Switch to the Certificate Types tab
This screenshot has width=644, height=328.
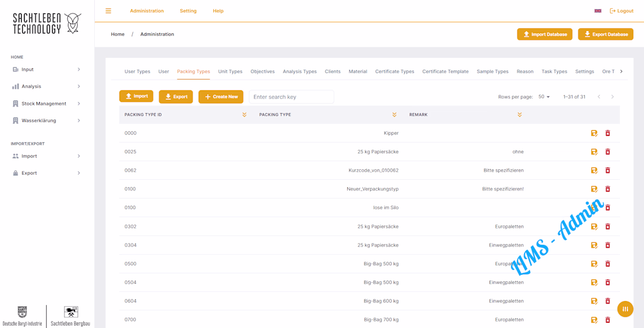click(x=395, y=71)
